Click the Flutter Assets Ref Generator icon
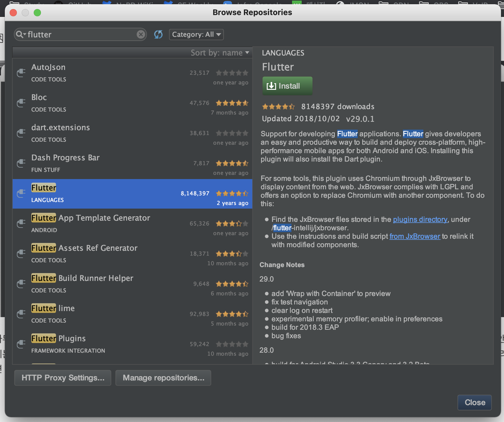This screenshot has height=422, width=504. pyautogui.click(x=21, y=254)
